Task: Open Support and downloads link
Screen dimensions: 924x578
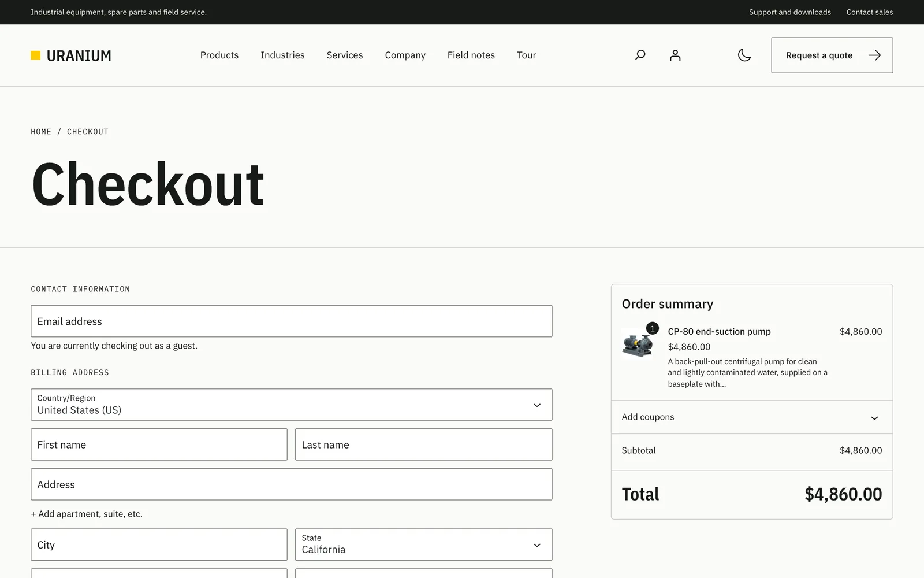Action: pyautogui.click(x=789, y=12)
